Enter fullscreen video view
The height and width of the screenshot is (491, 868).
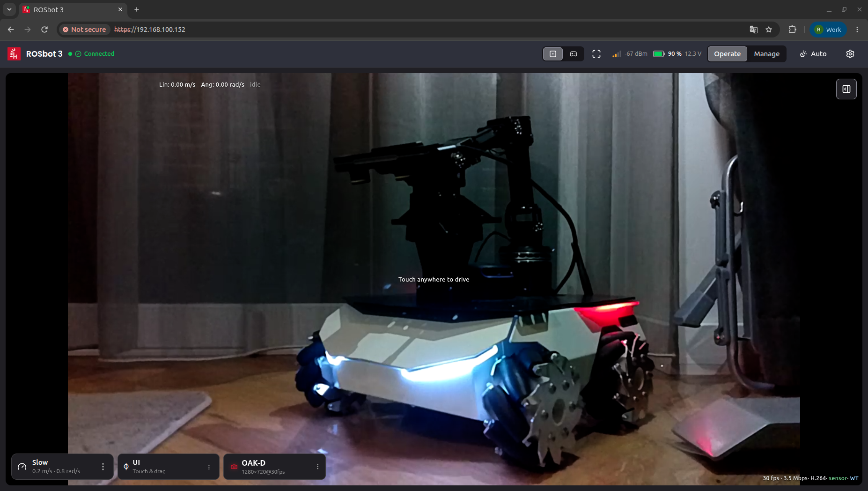[596, 54]
